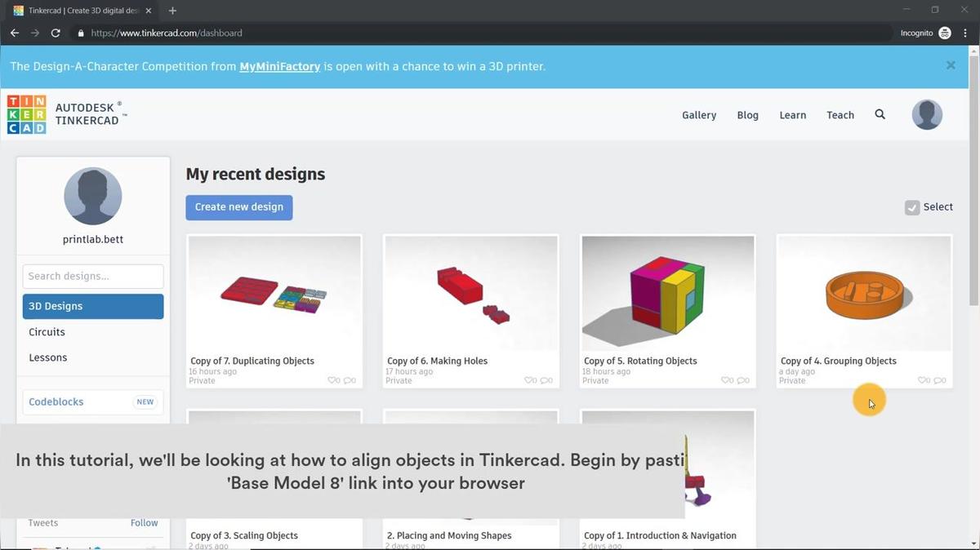Heart the 'Copy of 5. Rotating Objects' design
This screenshot has width=980, height=550.
click(726, 380)
